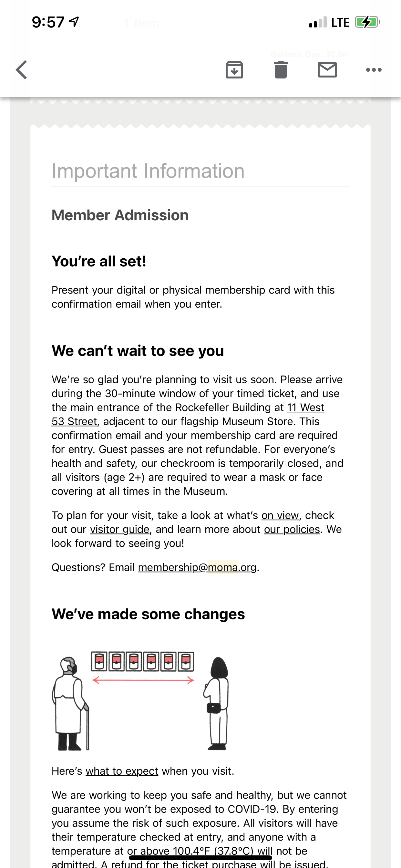Tap the "Member Admission" subheading
Screen dimensions: 401x868
120,215
